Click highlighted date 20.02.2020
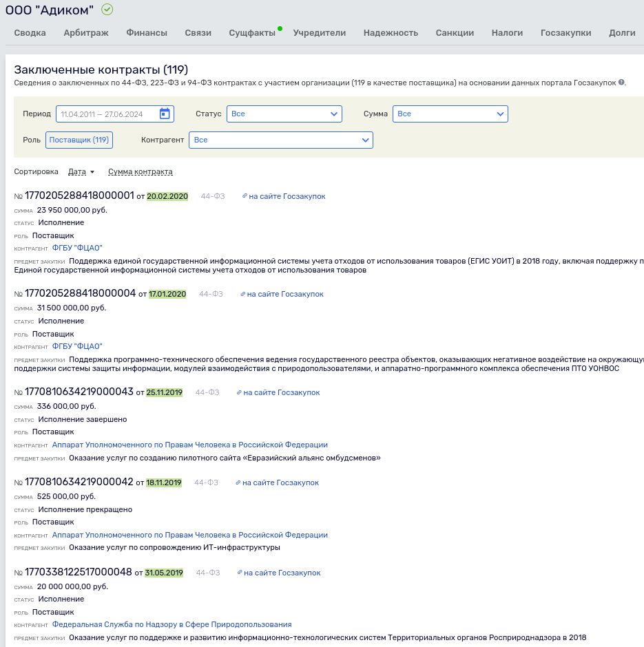 click(x=167, y=196)
